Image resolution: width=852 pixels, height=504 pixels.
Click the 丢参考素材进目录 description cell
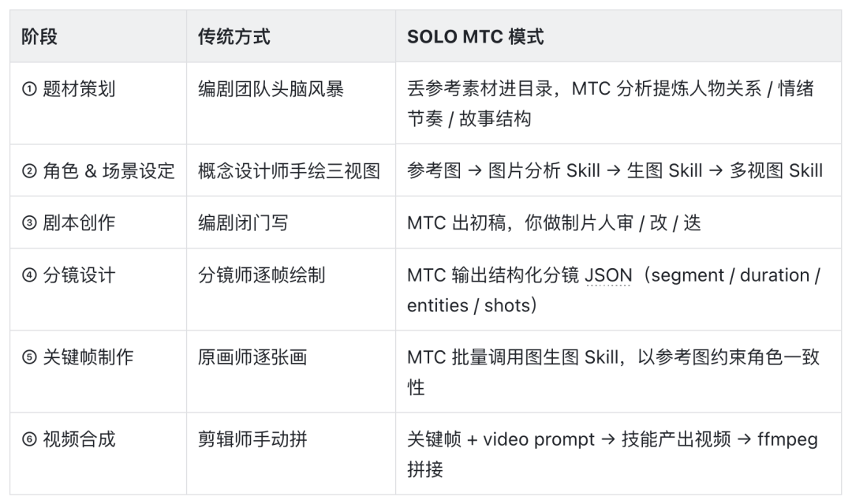click(x=609, y=103)
